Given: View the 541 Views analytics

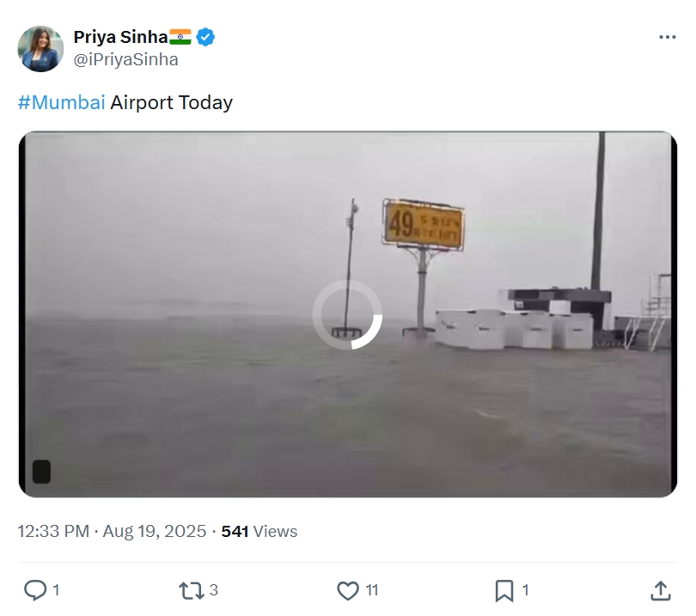Looking at the screenshot, I should pos(259,531).
